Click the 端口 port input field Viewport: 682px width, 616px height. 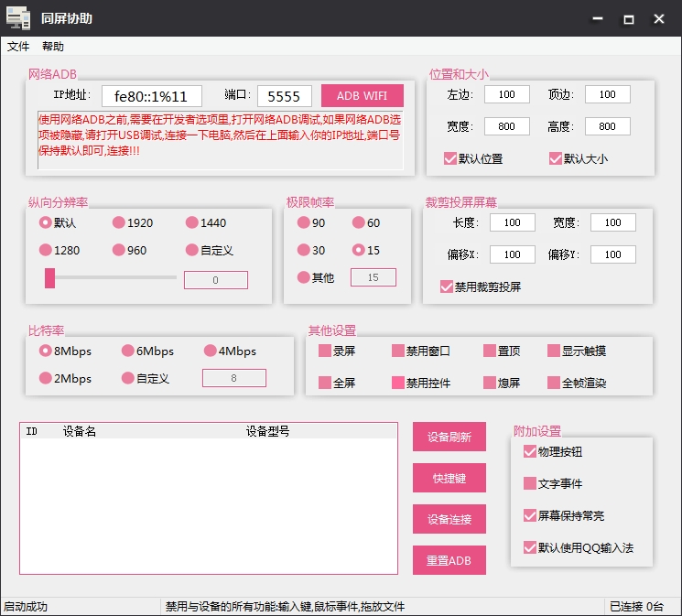point(284,96)
